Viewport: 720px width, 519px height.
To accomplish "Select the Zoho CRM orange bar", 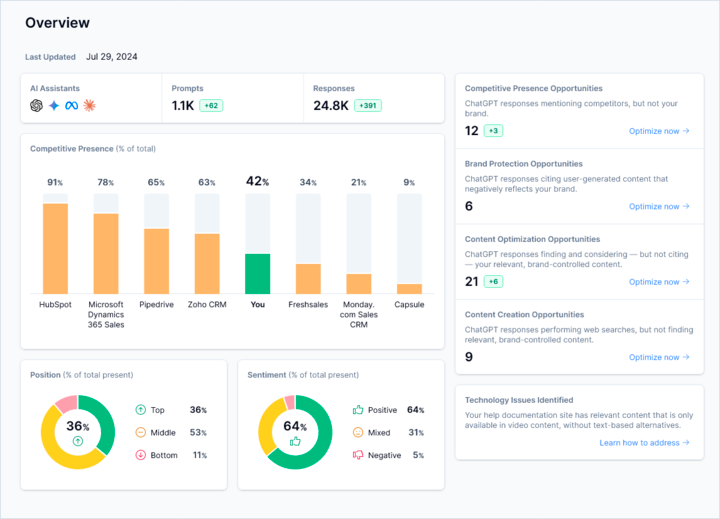I will coord(207,264).
